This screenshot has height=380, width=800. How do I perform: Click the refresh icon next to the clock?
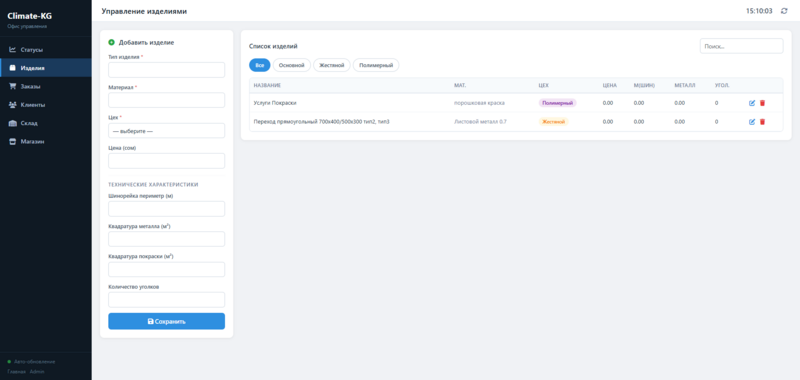pos(784,11)
